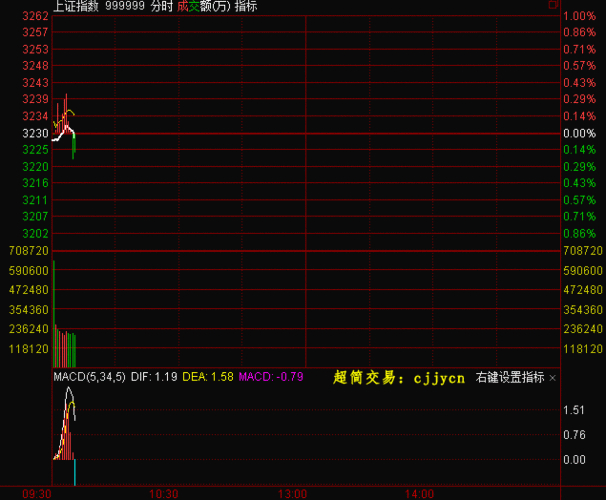Click the yellow DEA: 1.58 readout
Viewport: 606px width, 500px height.
208,378
